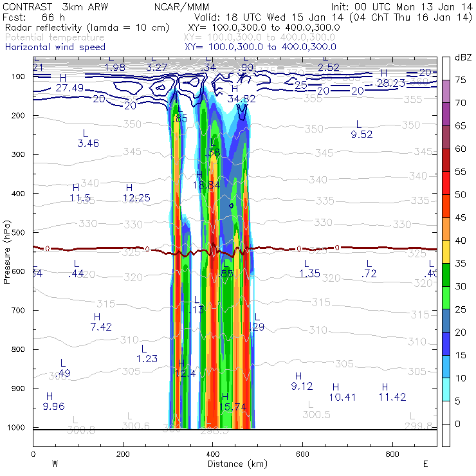Click the blue 'Horizontal wind speed' legend label

pyautogui.click(x=55, y=47)
